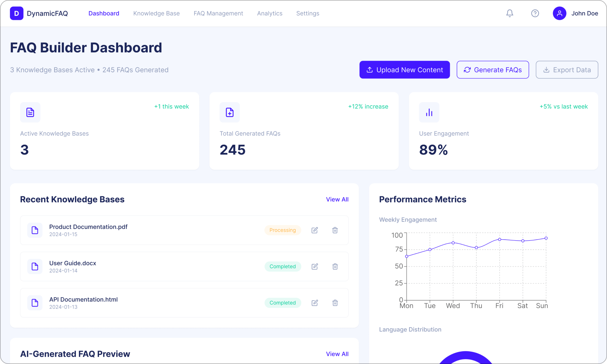Click the document-plus icon on Total Generated FAQs

click(x=230, y=112)
